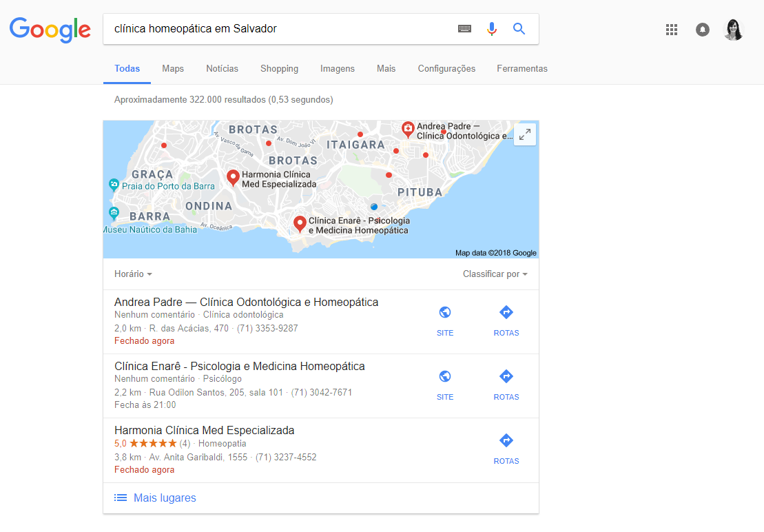Click the virtual keyboard icon in search bar

[464, 29]
